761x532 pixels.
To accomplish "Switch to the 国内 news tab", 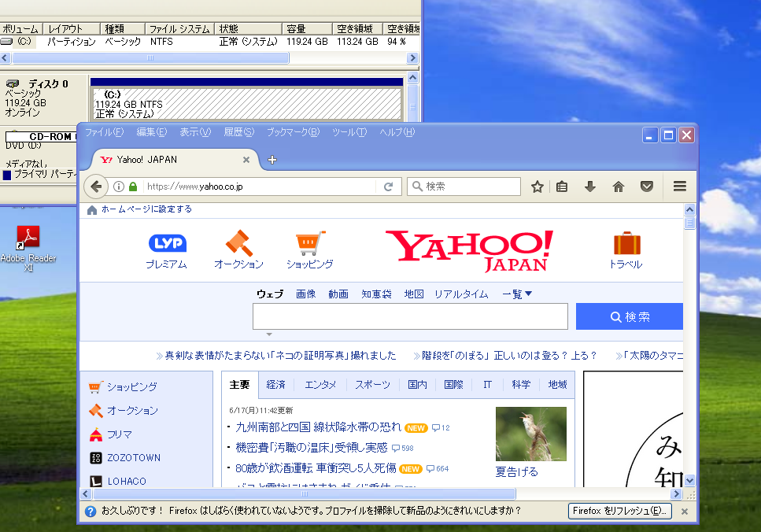I will [x=417, y=385].
